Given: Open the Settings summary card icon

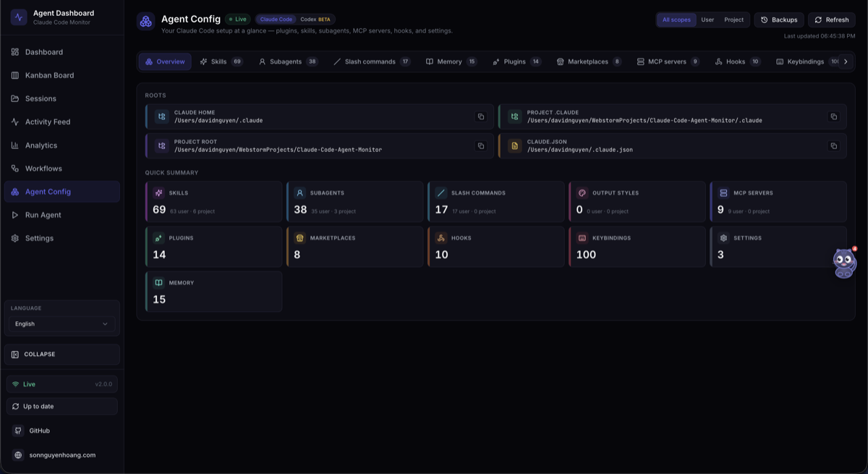Looking at the screenshot, I should click(723, 238).
